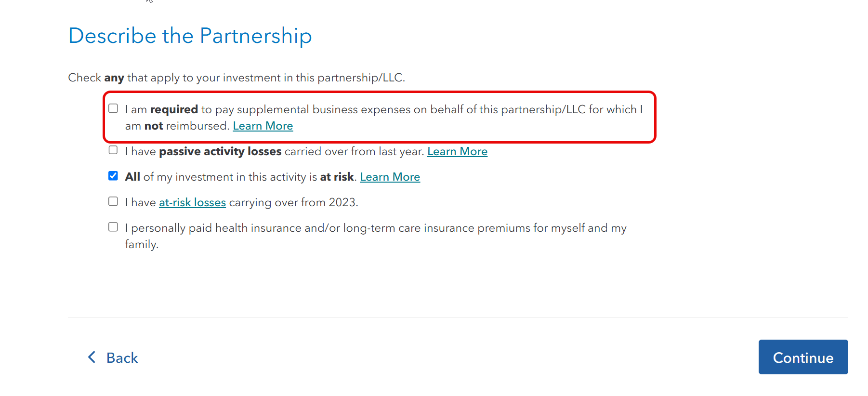Click the 'carrying over from 2023' label text
The image size is (868, 396).
pyautogui.click(x=293, y=202)
